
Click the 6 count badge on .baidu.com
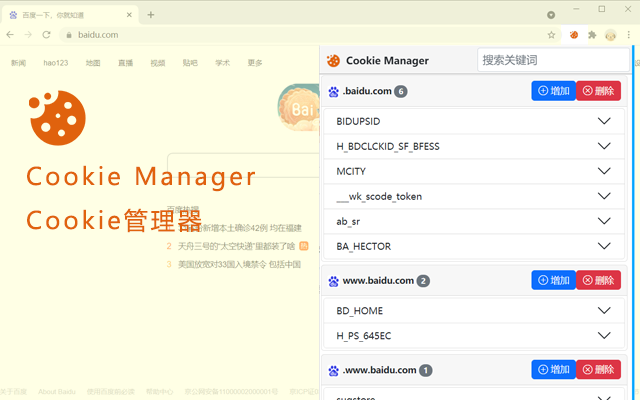point(401,91)
